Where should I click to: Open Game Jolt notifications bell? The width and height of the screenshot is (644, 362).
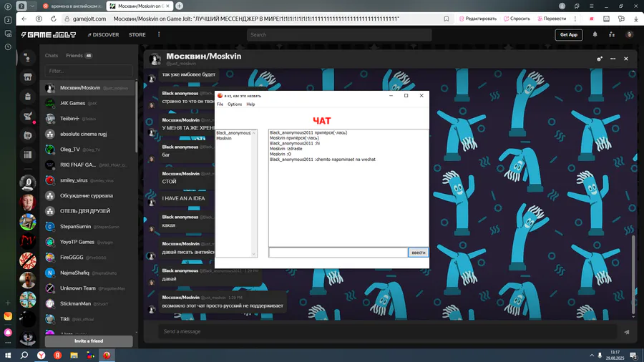[595, 34]
